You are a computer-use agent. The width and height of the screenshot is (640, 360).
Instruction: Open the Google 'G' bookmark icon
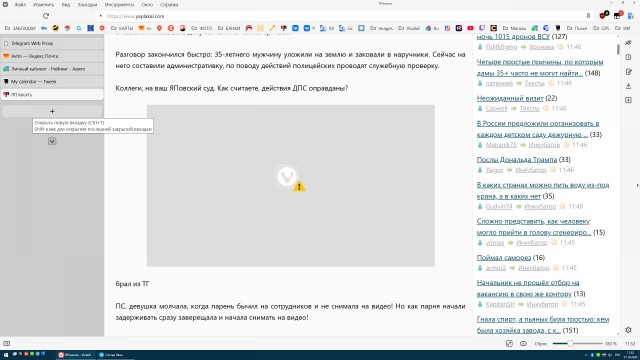pos(79,28)
